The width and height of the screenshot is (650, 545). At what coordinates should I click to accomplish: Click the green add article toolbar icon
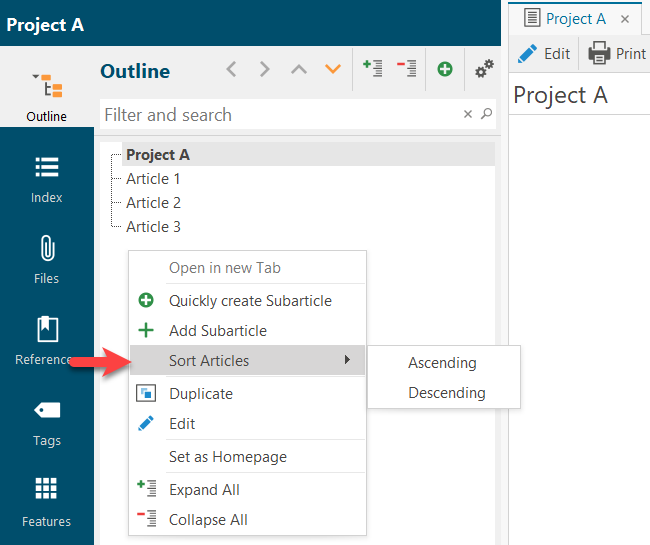(x=445, y=69)
